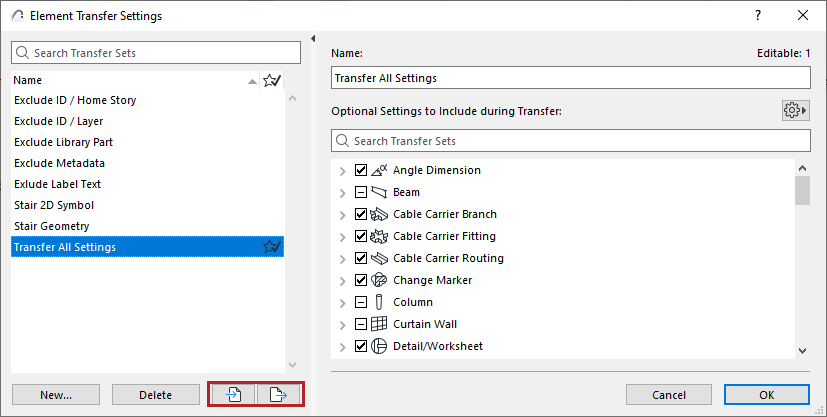The image size is (827, 417).
Task: Click the export transfer sets icon
Action: pyautogui.click(x=279, y=395)
